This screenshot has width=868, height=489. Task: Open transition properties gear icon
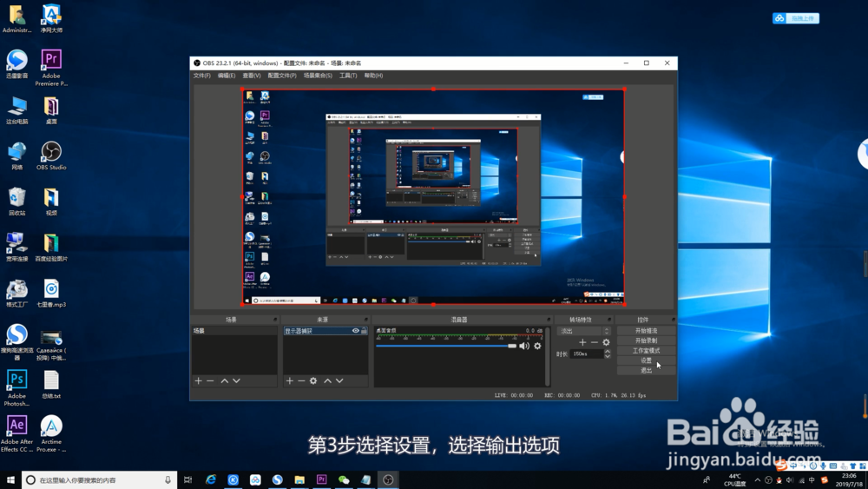click(x=606, y=342)
